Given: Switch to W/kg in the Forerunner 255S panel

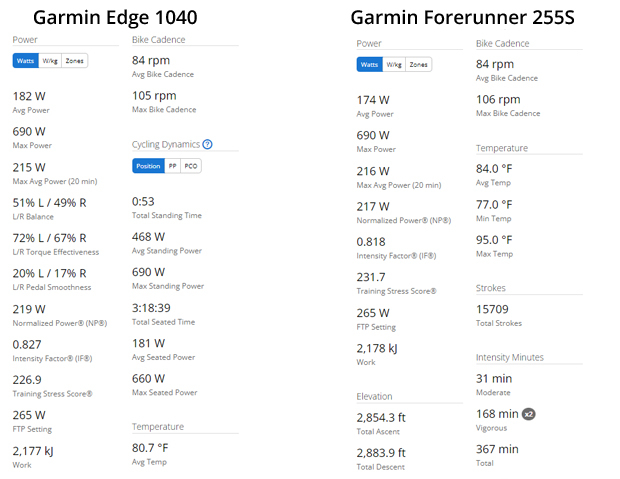Looking at the screenshot, I should (394, 65).
